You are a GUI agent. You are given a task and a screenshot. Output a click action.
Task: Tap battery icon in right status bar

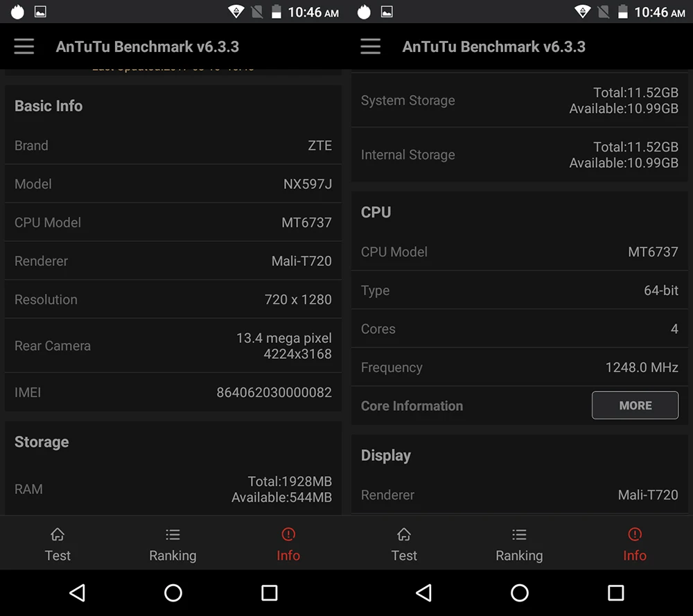click(623, 12)
